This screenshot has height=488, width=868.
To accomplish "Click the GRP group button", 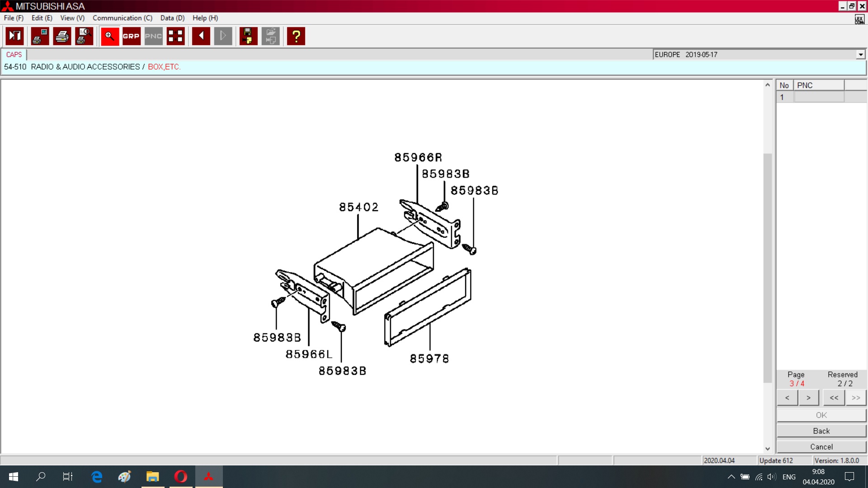I will [x=131, y=36].
